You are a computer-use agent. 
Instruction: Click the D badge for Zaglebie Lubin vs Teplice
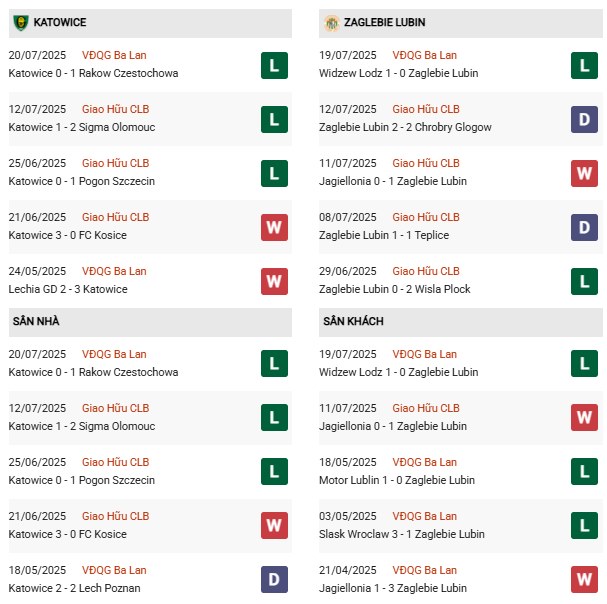584,228
